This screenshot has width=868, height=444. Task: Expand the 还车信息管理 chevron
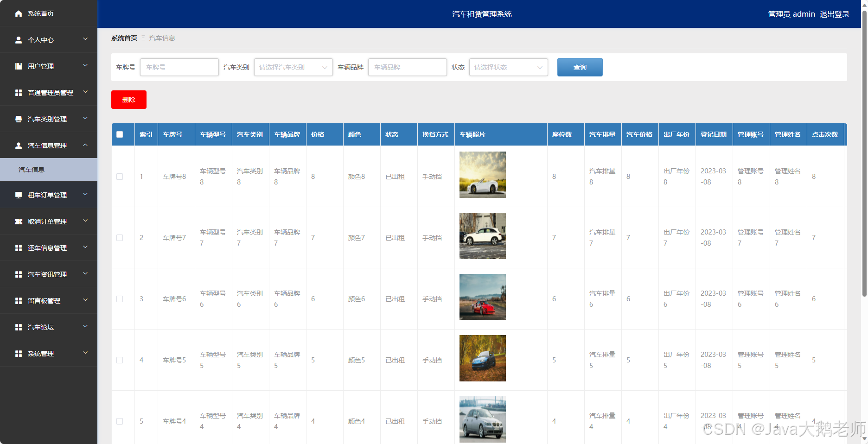(85, 247)
